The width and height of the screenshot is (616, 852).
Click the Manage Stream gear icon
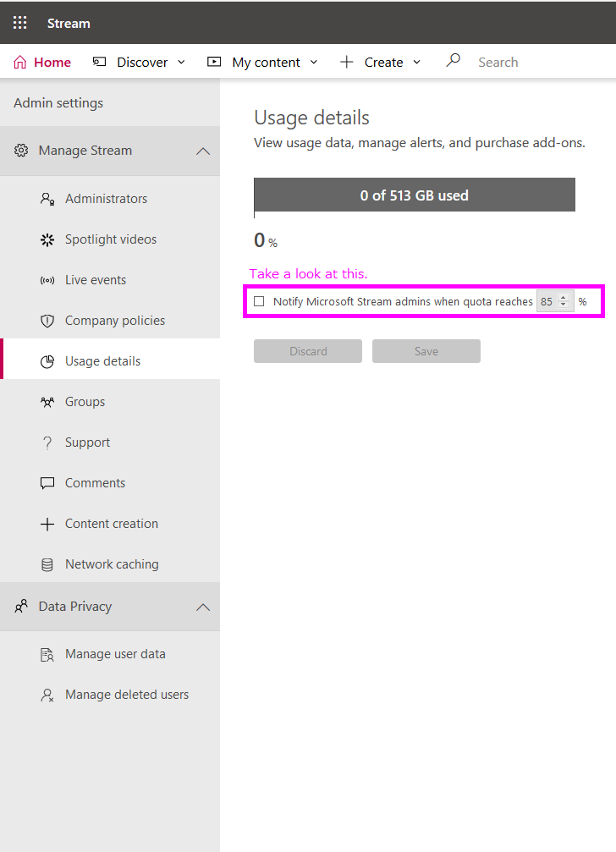[21, 150]
